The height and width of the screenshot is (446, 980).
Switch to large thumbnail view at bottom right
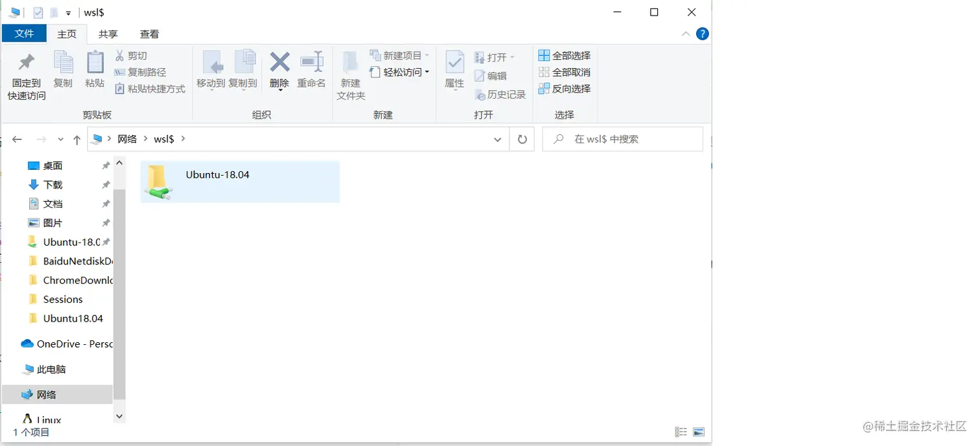pos(698,432)
